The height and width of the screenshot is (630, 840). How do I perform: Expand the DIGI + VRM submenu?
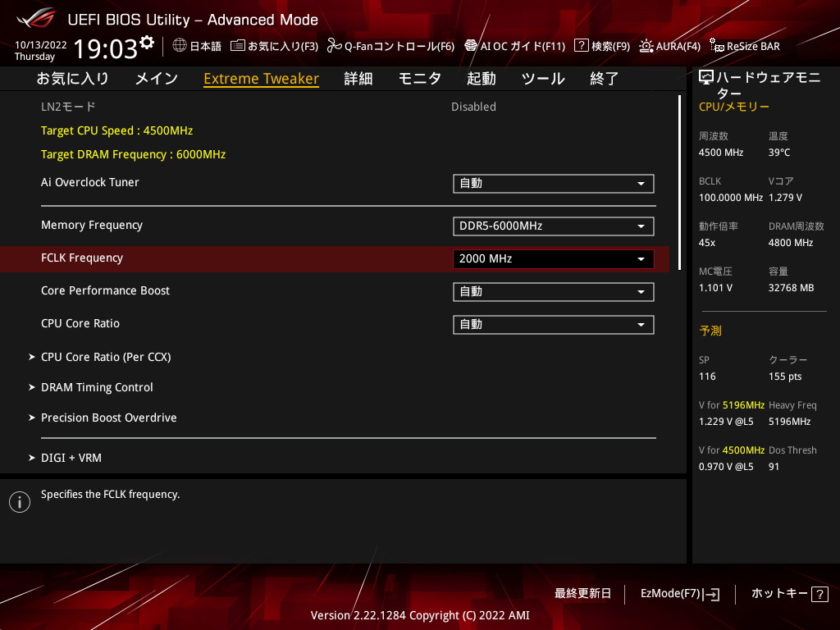tap(71, 458)
